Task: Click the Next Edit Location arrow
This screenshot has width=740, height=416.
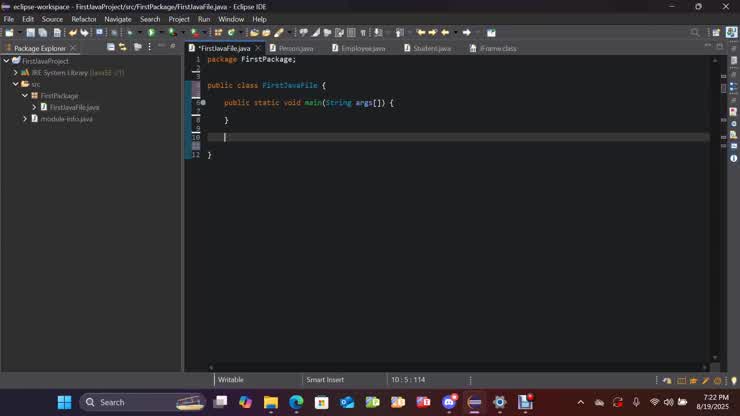Action: 432,33
